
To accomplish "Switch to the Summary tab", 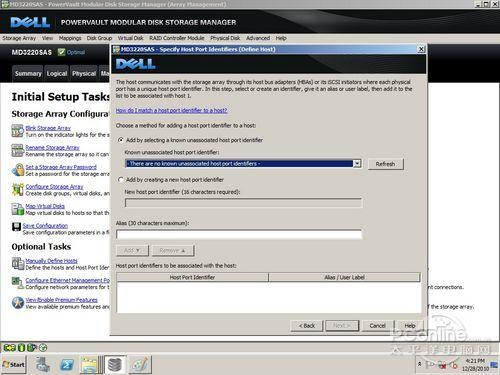I will click(28, 73).
